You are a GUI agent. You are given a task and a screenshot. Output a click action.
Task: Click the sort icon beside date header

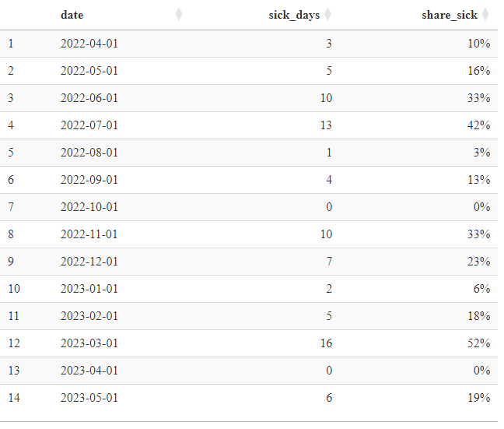[180, 15]
